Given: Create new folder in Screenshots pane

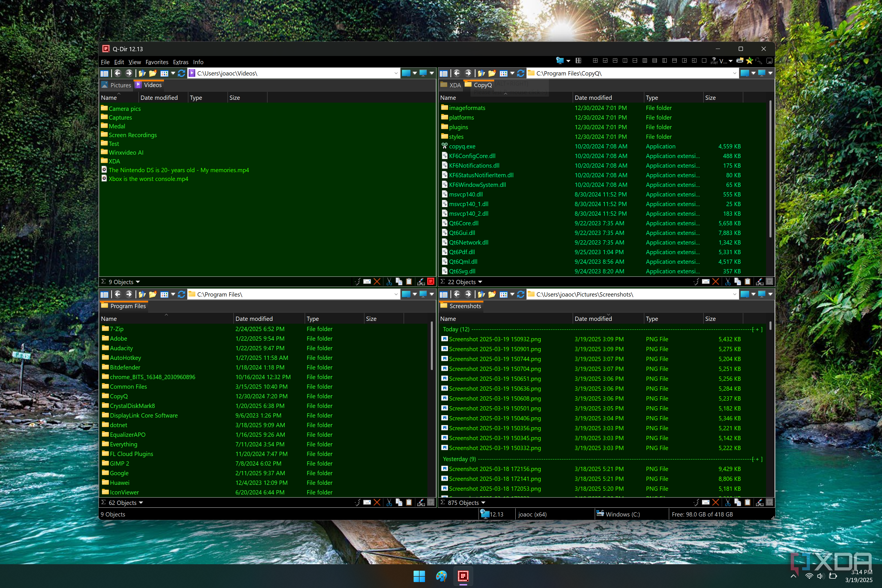Looking at the screenshot, I should point(492,294).
